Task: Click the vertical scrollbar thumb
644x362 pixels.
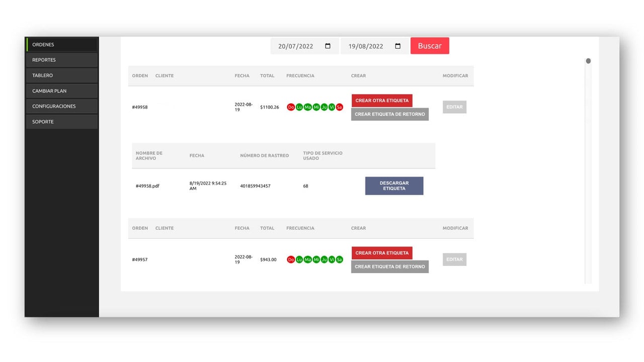Action: coord(588,61)
